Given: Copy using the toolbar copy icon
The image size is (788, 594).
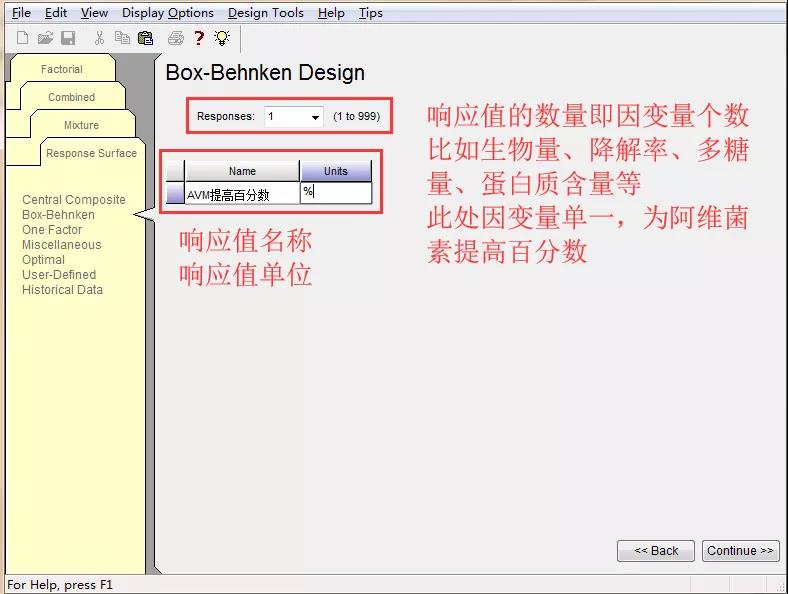Looking at the screenshot, I should (x=122, y=38).
